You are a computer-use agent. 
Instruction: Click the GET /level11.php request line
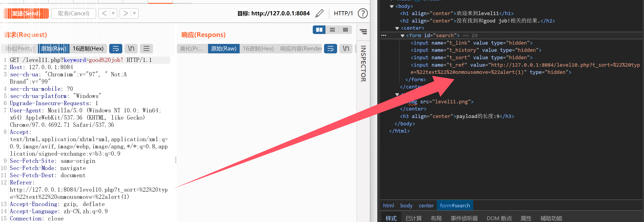pyautogui.click(x=81, y=60)
